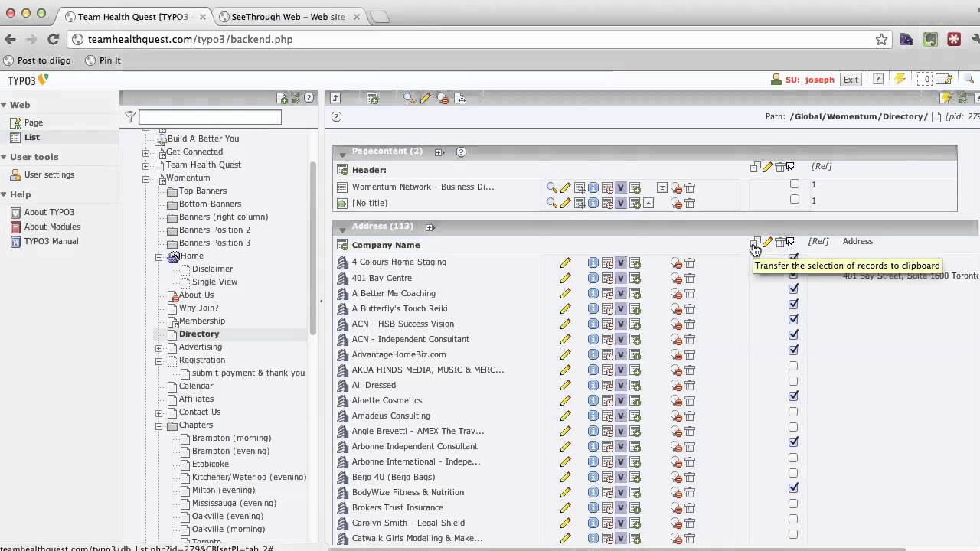Collapse the Address table section

pyautogui.click(x=342, y=229)
